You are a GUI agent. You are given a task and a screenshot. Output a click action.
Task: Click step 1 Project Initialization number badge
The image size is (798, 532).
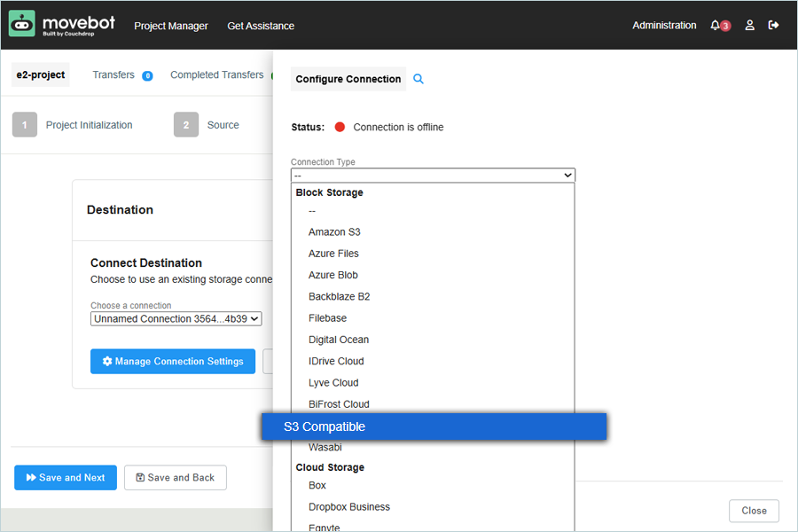click(25, 125)
